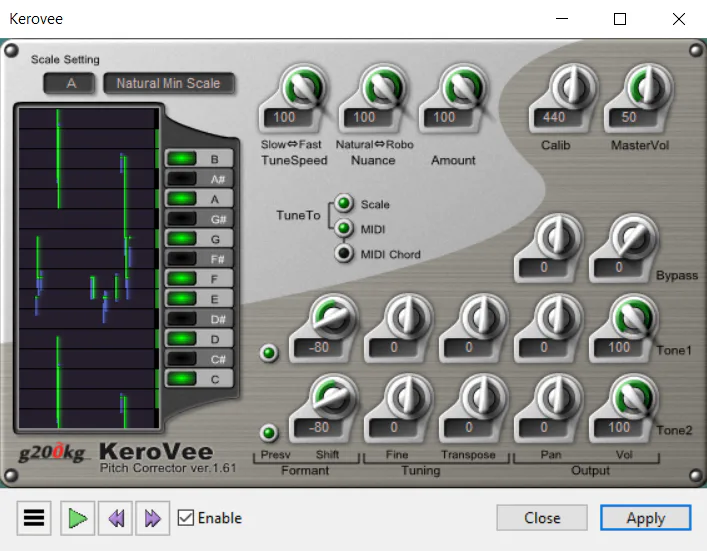Viewport: 707px width, 551px height.
Task: Click the fast-forward double-arrow button
Action: [153, 518]
